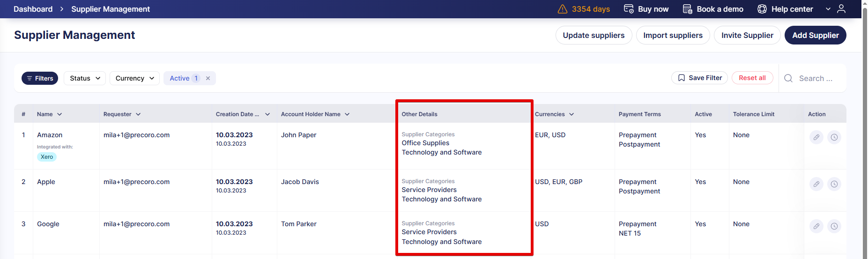Open the account menu chevron in top bar
Viewport: 868px width, 259px height.
[828, 9]
